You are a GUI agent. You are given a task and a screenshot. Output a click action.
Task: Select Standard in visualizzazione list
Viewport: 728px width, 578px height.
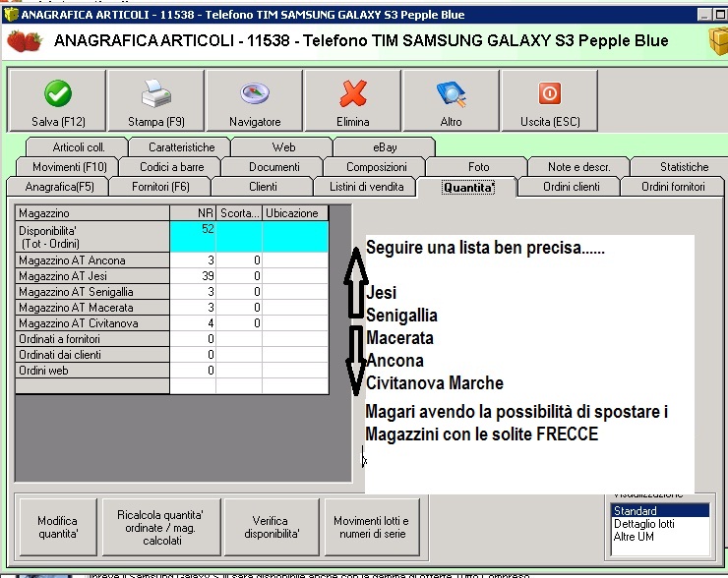coord(660,511)
